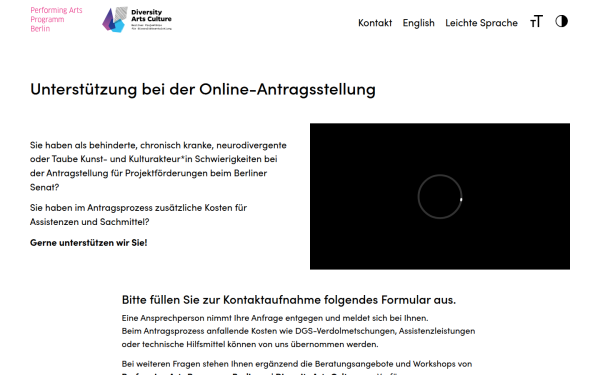Click the heading "Unterstützung bei der Online-Antragsstellung"
The height and width of the screenshot is (375, 600).
pos(203,90)
